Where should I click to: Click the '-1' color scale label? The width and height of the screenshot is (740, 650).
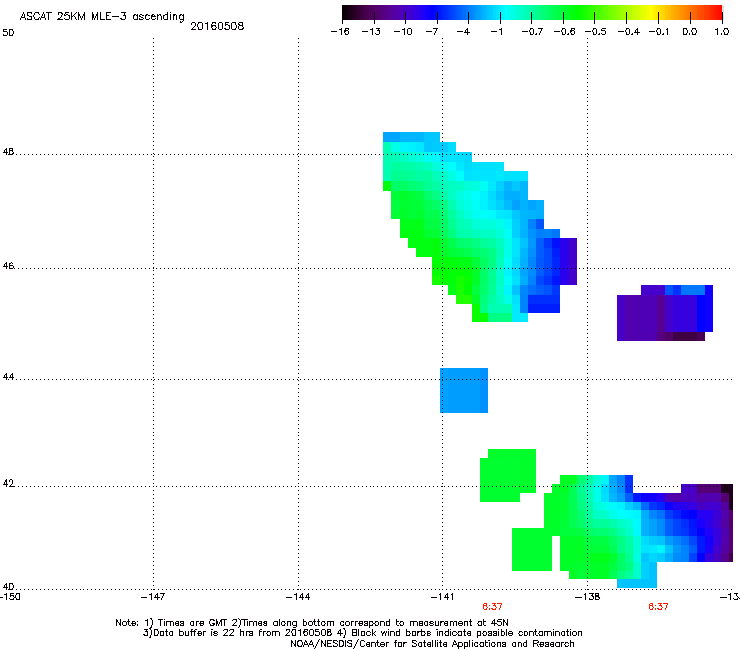tap(496, 32)
